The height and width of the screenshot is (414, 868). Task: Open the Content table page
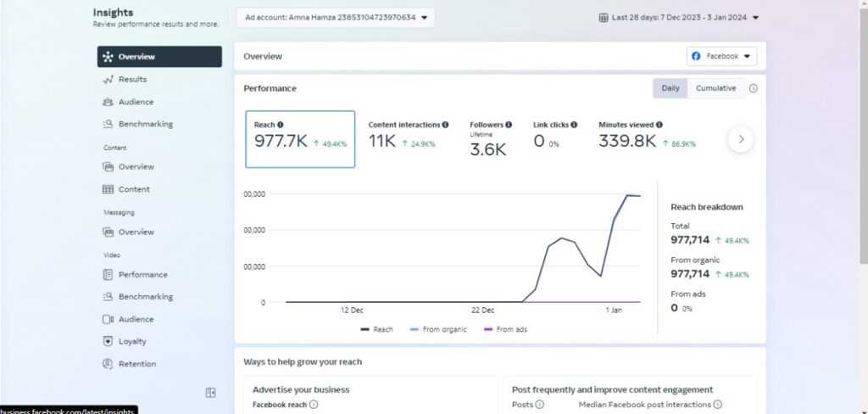tap(133, 189)
